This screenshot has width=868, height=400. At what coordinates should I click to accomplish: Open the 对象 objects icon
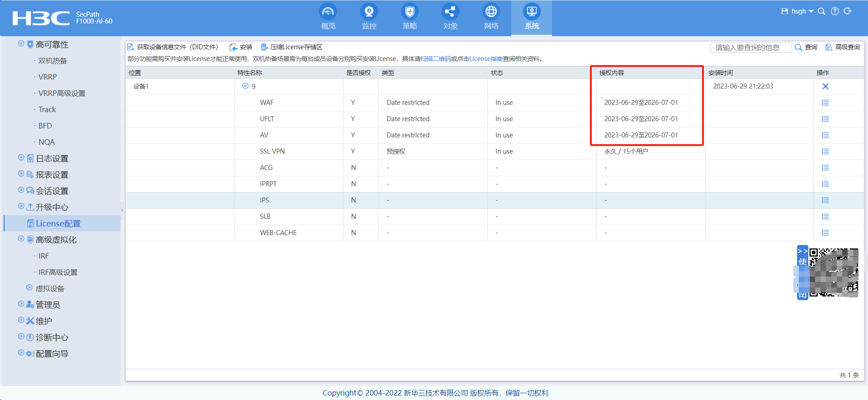pos(450,12)
